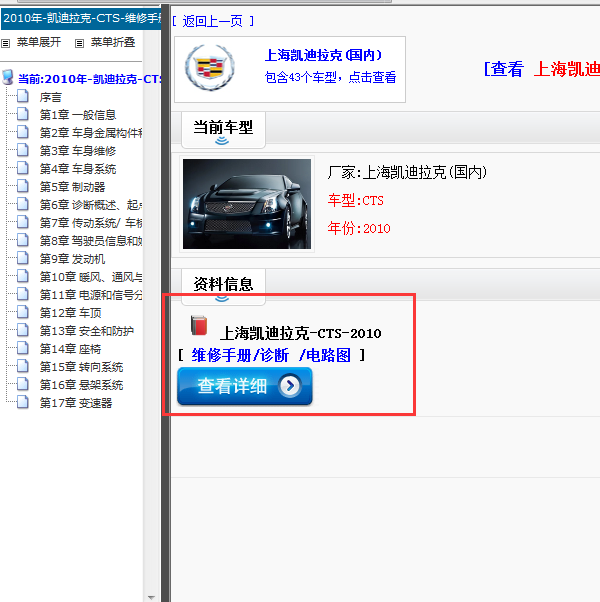Click the page icon next to 第14章 座椅

(x=23, y=349)
